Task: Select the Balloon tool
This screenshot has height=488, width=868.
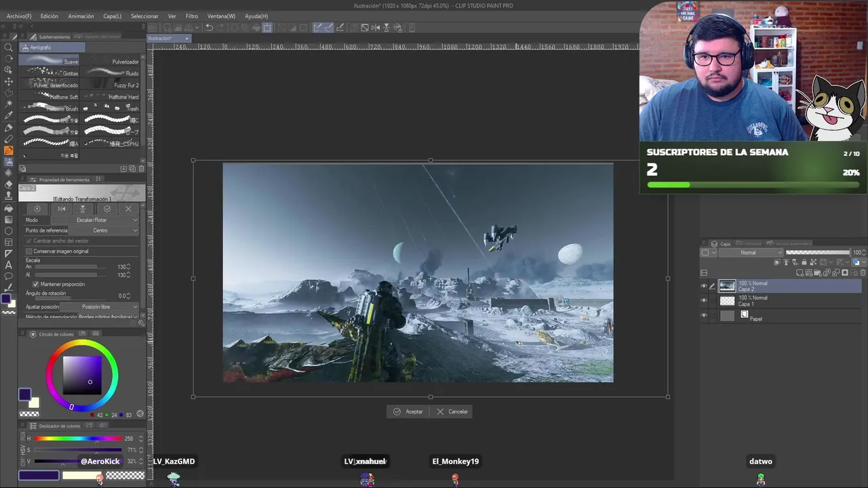Action: click(x=9, y=277)
